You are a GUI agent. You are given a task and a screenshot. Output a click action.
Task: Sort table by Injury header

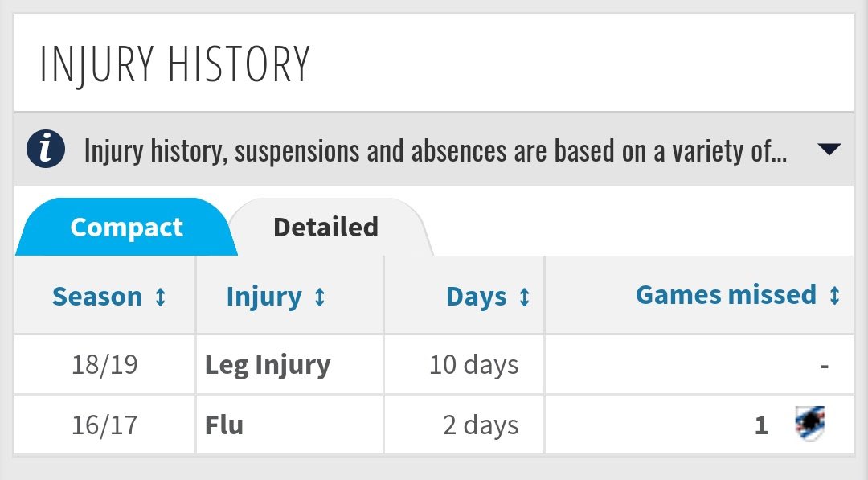click(x=264, y=297)
